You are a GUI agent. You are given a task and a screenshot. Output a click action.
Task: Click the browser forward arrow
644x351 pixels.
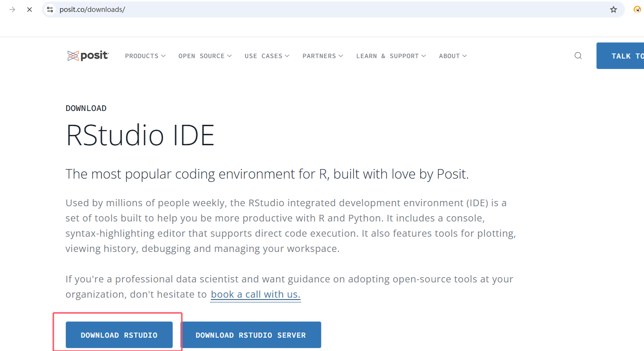12,10
